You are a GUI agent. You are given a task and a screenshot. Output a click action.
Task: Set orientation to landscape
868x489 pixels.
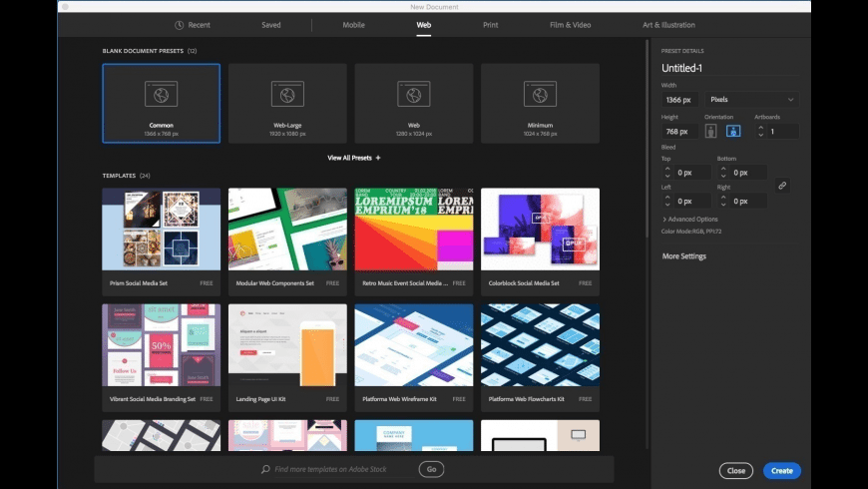click(x=733, y=131)
